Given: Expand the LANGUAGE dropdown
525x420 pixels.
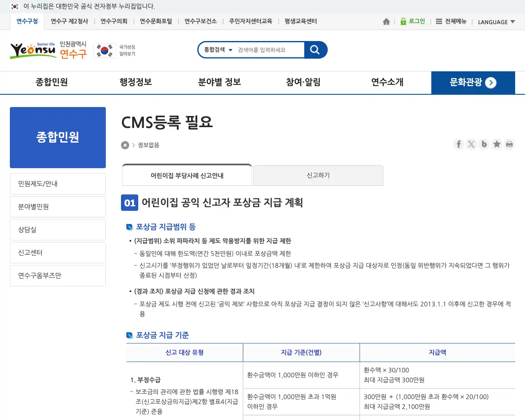Looking at the screenshot, I should [496, 22].
